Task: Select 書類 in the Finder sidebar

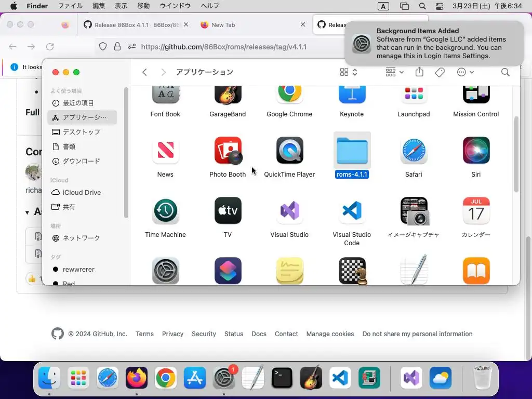Action: (x=83, y=147)
